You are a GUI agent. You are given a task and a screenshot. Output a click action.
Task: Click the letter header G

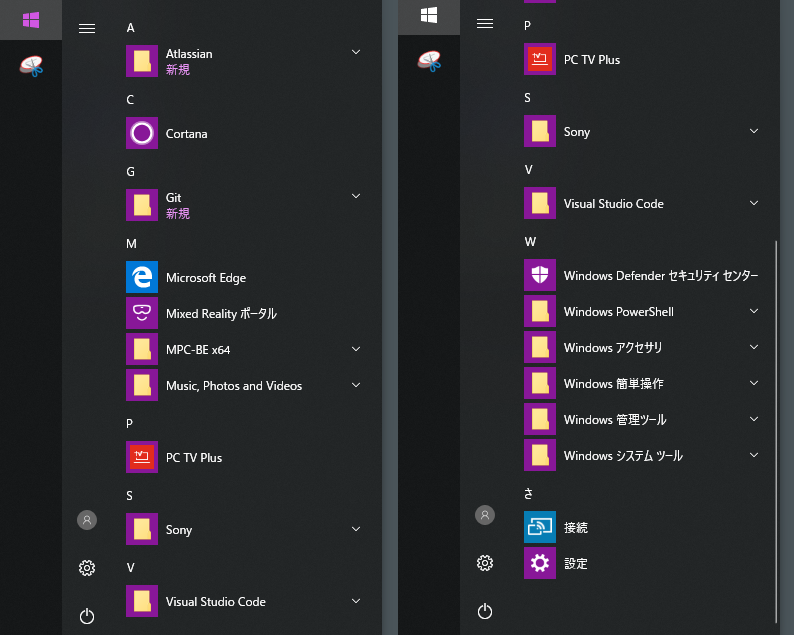pos(131,171)
